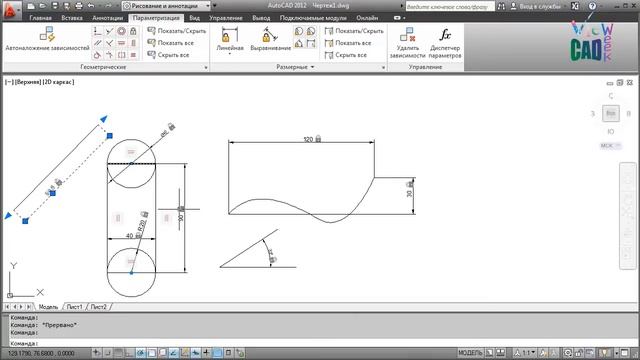Select the Coincident geometric constraint icon
This screenshot has width=640, height=360.
[98, 31]
